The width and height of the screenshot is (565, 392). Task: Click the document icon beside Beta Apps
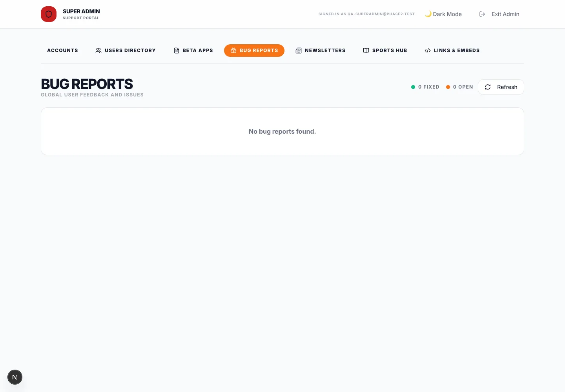(177, 51)
